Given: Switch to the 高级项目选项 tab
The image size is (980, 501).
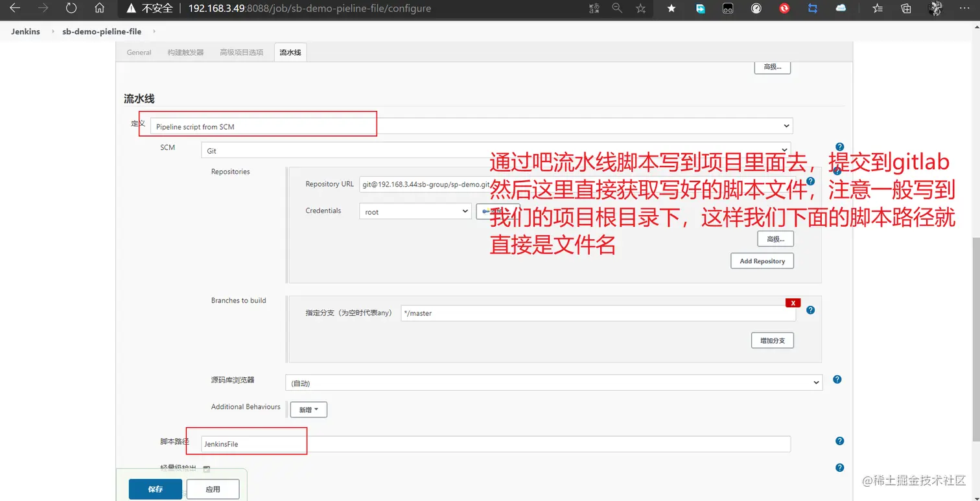Looking at the screenshot, I should pos(242,52).
